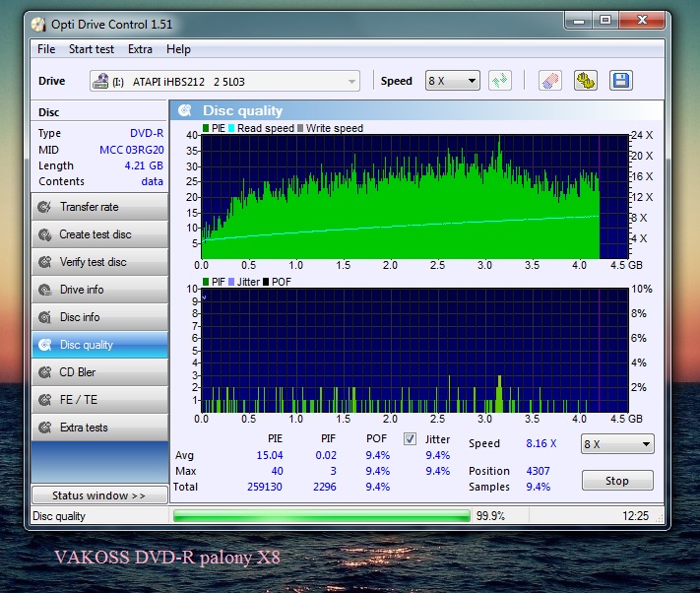Click the disc icon next to Verify test disc

pos(44,262)
